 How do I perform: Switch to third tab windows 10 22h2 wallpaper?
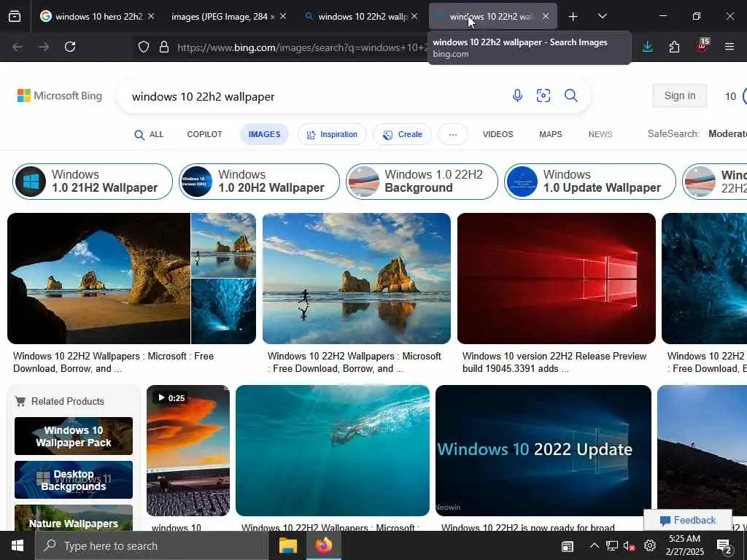(x=362, y=17)
